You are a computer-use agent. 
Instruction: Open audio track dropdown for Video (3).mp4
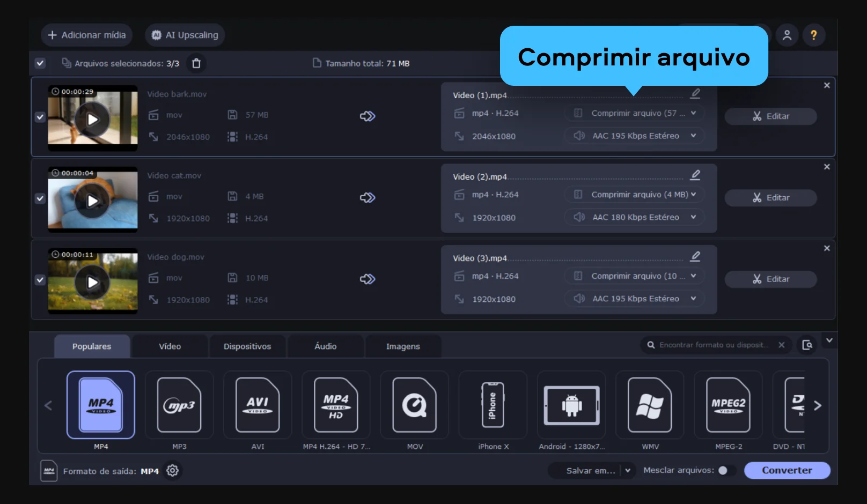[634, 299]
